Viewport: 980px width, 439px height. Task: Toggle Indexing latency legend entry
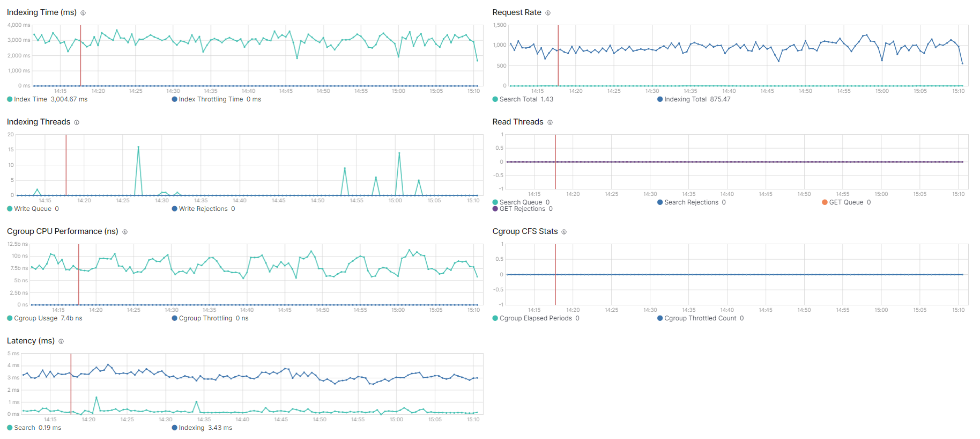pyautogui.click(x=202, y=428)
